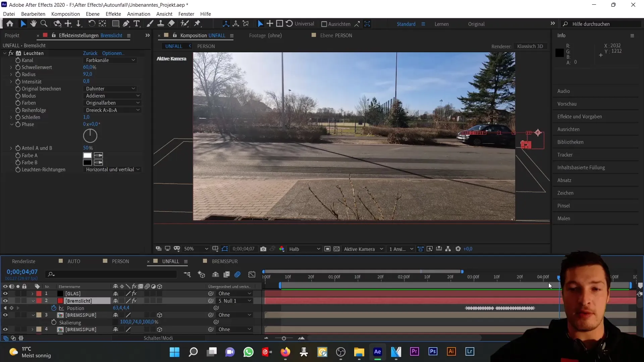Select the Puppet Pin tool
Image resolution: width=644 pixels, height=362 pixels.
tap(198, 24)
